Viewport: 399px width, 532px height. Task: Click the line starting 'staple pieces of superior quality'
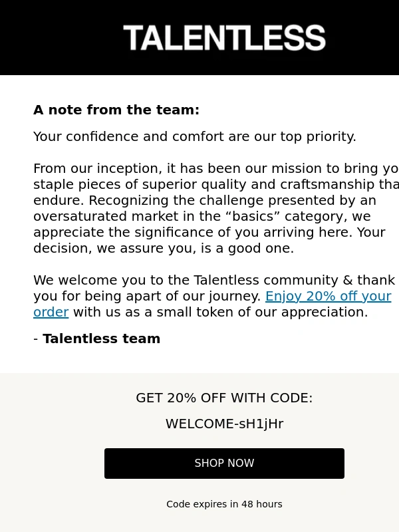tap(216, 185)
